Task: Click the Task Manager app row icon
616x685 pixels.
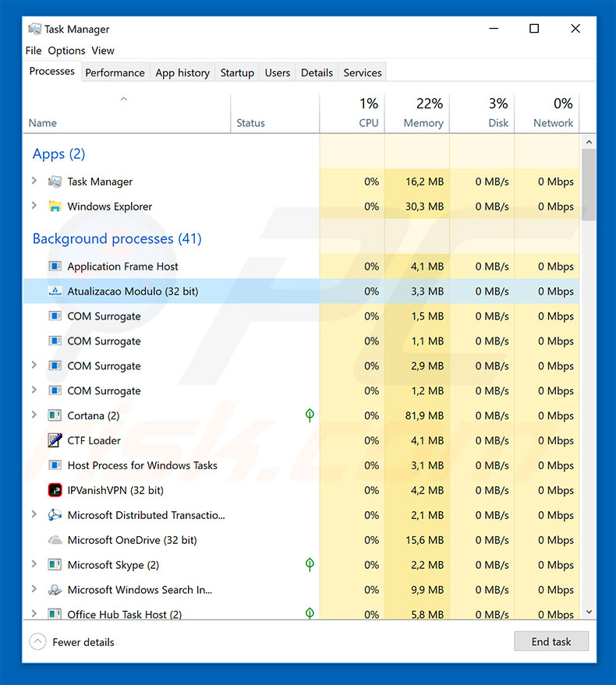Action: coord(55,182)
